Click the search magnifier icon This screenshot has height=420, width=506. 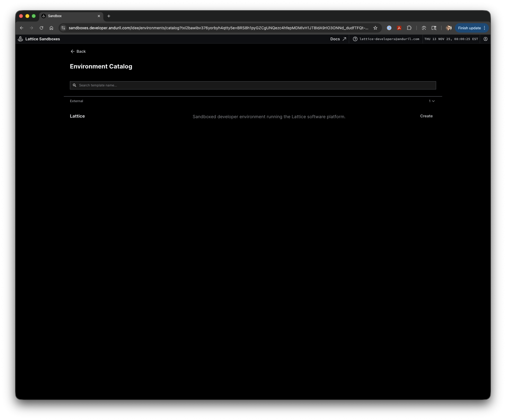pyautogui.click(x=75, y=85)
